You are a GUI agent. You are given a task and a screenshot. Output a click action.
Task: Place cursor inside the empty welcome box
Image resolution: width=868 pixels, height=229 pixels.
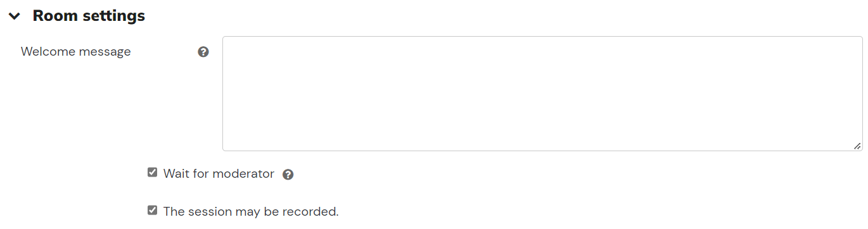(x=542, y=94)
